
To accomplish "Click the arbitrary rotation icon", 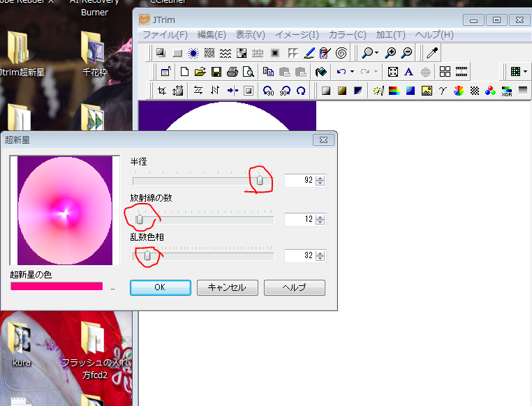I will click(x=301, y=91).
